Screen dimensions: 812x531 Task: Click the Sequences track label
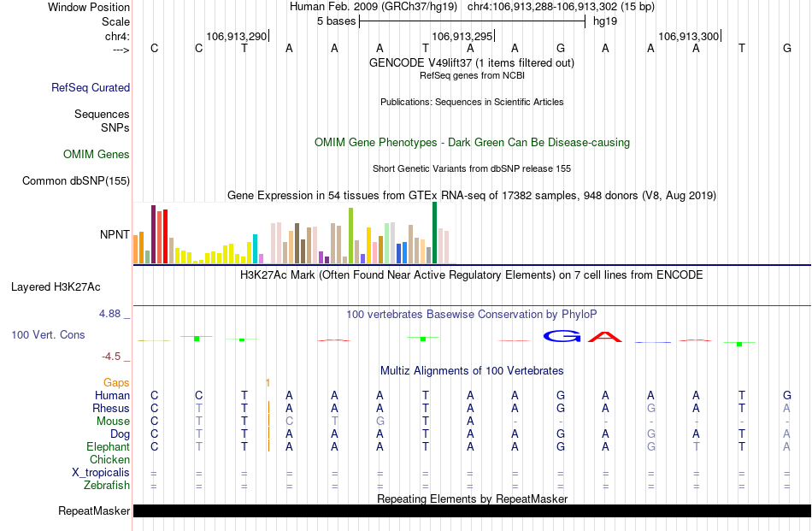coord(102,114)
